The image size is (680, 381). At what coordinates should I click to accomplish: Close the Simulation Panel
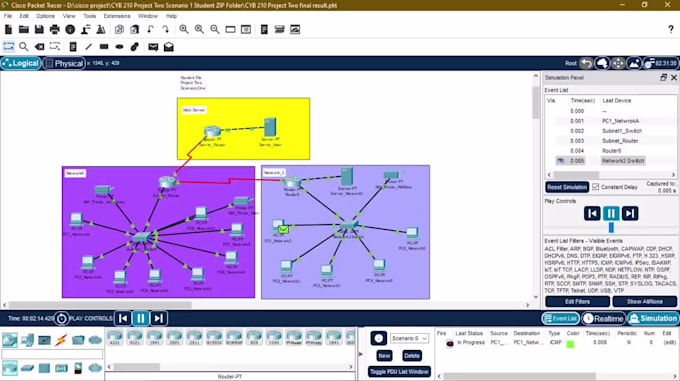pyautogui.click(x=674, y=77)
